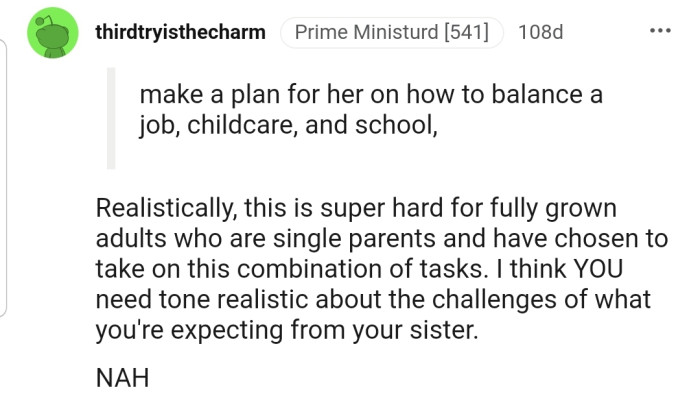Click the "Prime Ministurd" flair badge
700x403 pixels.
[x=364, y=32]
